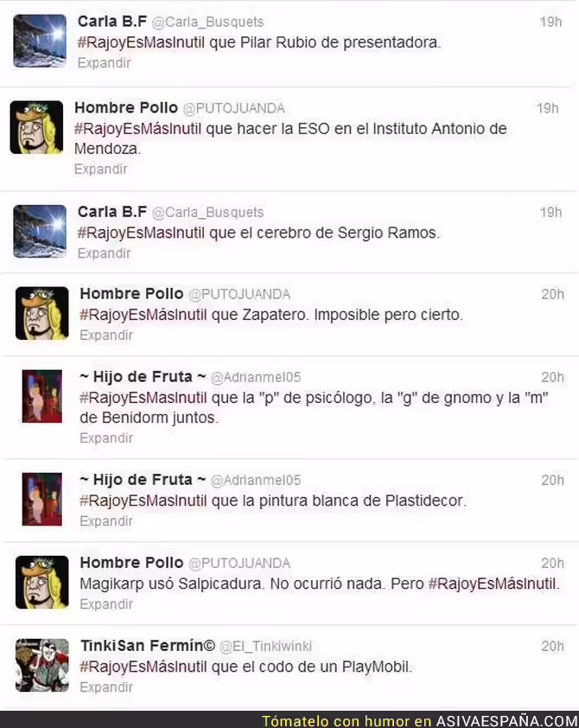Expand the Magikarp Salpicadura tweet
579x728 pixels.
(x=106, y=604)
